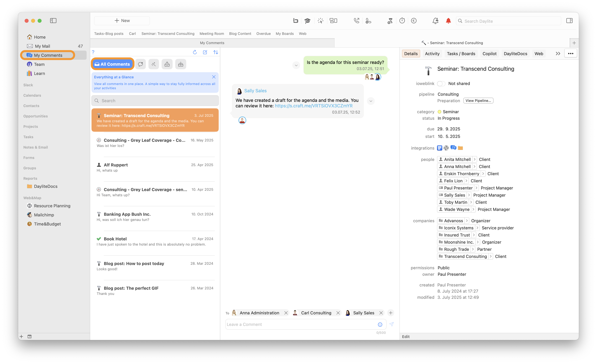Open Advanoss company chevron popup
This screenshot has width=597, height=364.
(x=467, y=221)
